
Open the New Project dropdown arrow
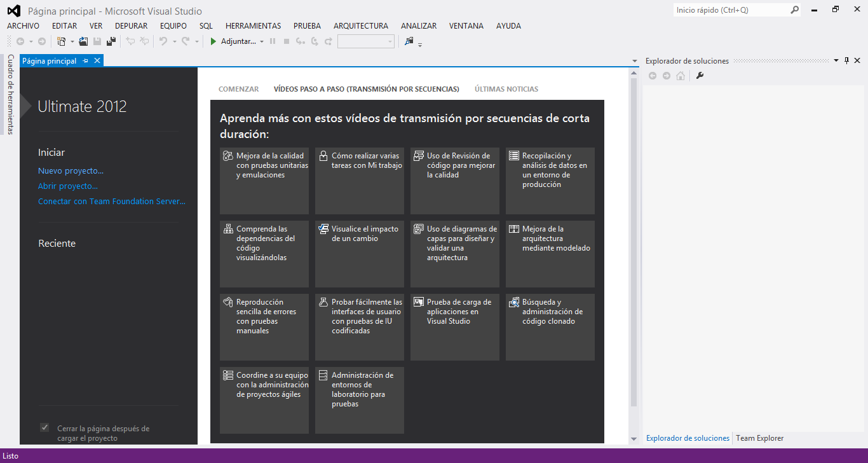[x=72, y=42]
